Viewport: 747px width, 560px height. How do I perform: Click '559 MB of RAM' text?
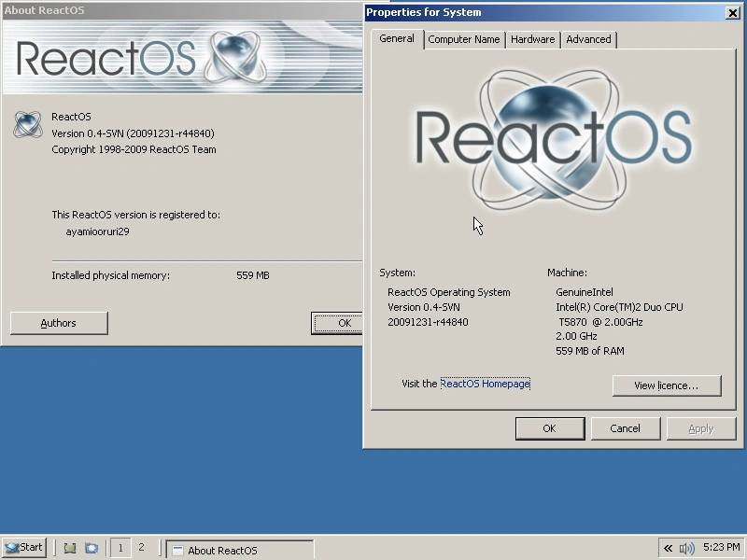coord(590,351)
